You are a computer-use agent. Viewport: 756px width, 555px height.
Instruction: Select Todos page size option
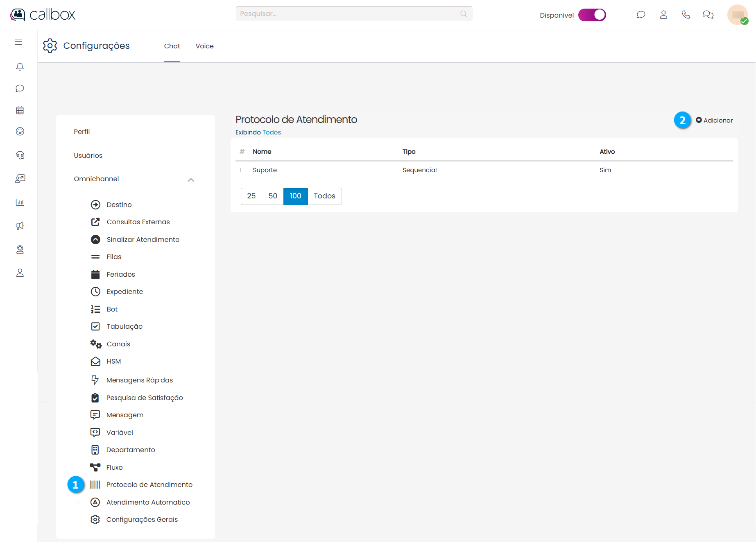pyautogui.click(x=324, y=196)
